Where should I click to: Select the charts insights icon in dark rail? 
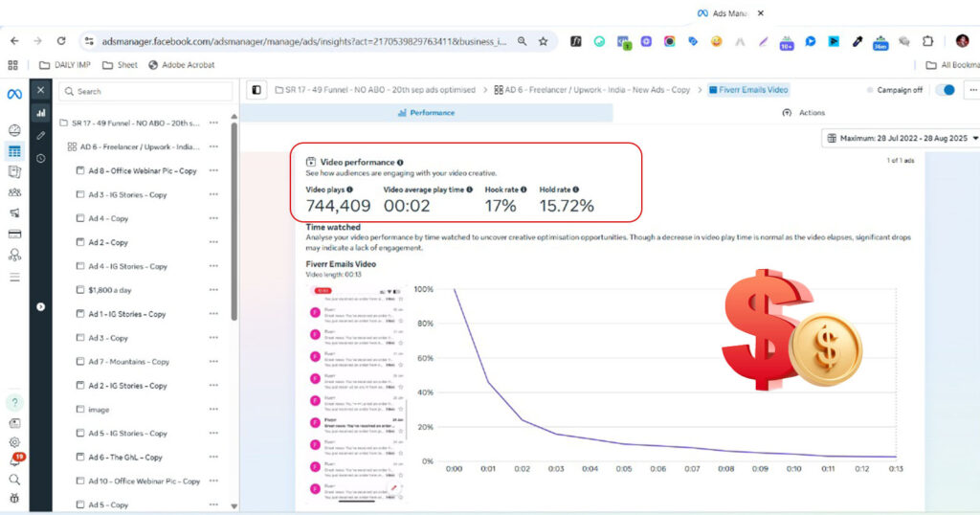pos(40,113)
